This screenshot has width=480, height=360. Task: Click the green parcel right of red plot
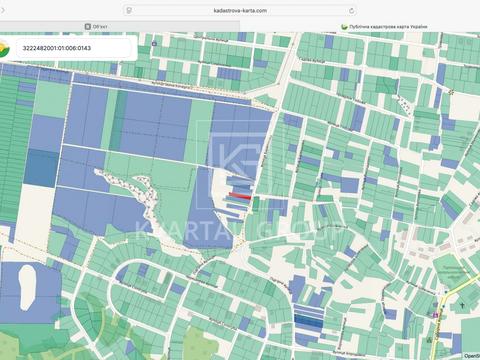pyautogui.click(x=256, y=204)
